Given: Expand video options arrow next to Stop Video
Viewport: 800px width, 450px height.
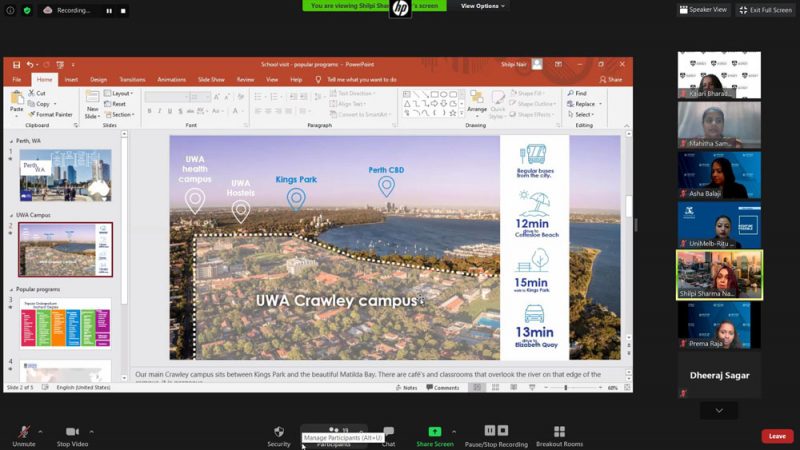Looking at the screenshot, I should click(x=91, y=432).
